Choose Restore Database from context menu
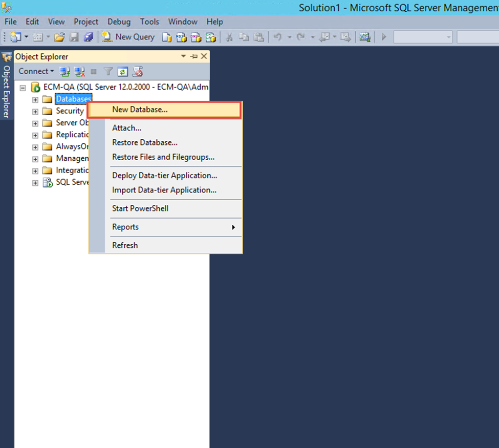The width and height of the screenshot is (499, 448). 145,143
